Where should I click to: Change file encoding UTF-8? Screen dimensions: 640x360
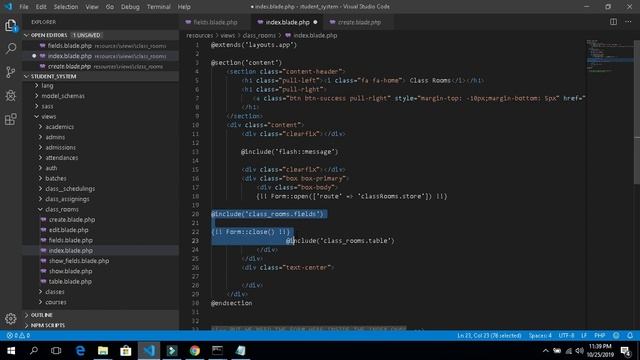[x=566, y=336]
